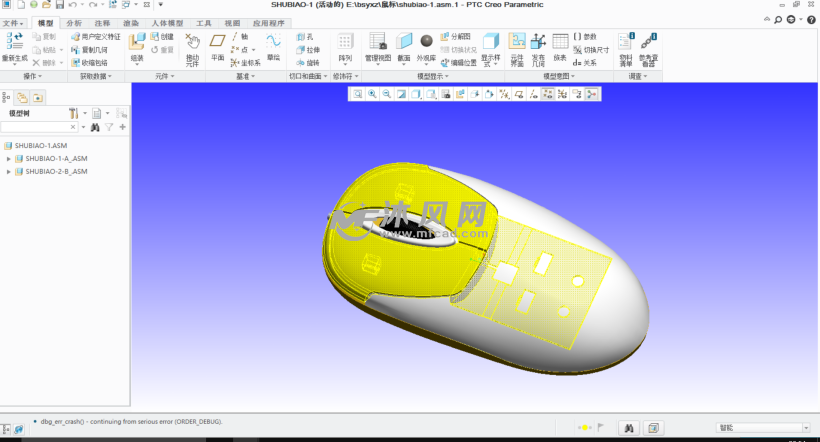Click 切换尺寸 (Switch Dimensions)
The height and width of the screenshot is (442, 820).
point(591,50)
